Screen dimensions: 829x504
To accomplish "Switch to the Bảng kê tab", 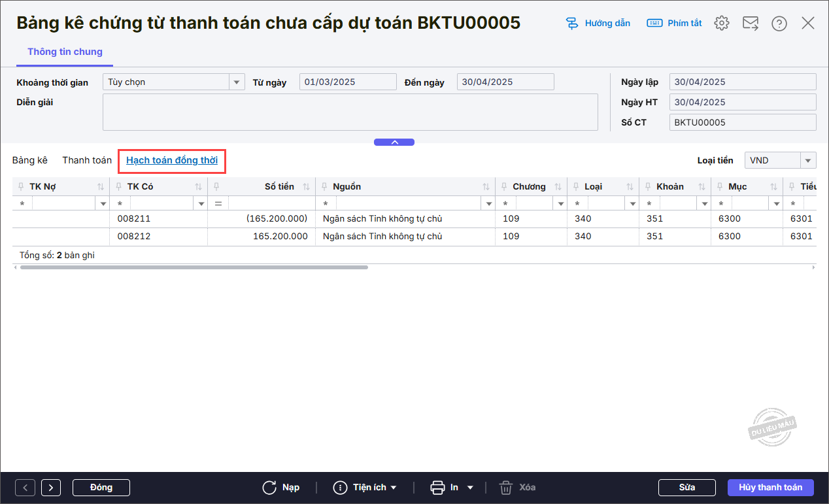I will (x=29, y=160).
